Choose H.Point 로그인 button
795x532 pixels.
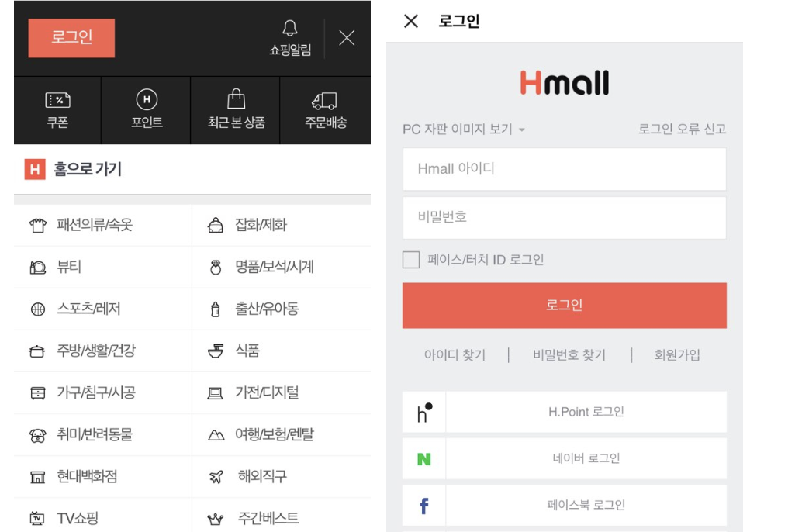pos(586,412)
